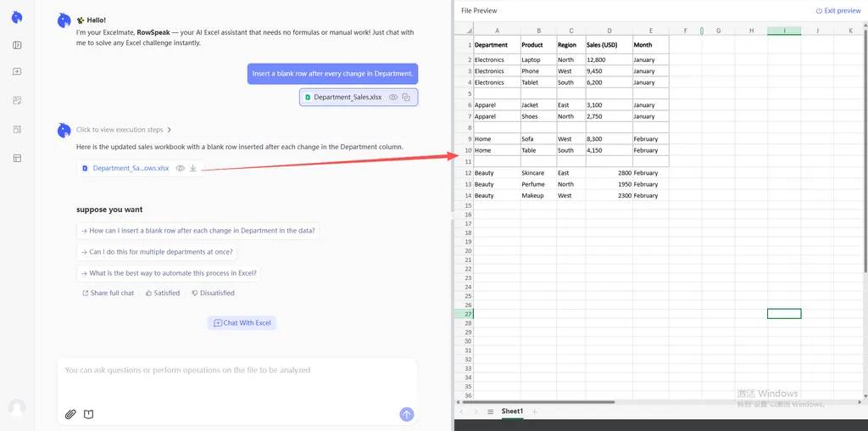Open the book icon in the message box
This screenshot has height=431, width=868.
click(x=89, y=414)
